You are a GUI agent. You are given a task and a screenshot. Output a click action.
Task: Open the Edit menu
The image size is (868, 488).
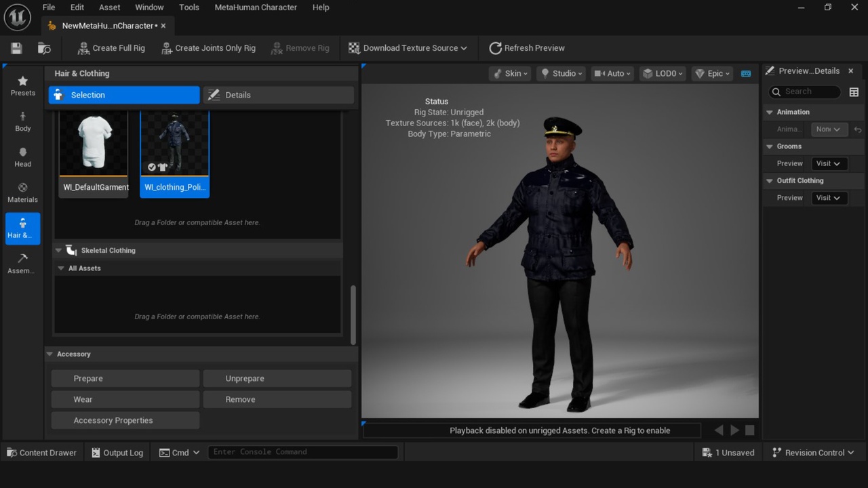[77, 7]
